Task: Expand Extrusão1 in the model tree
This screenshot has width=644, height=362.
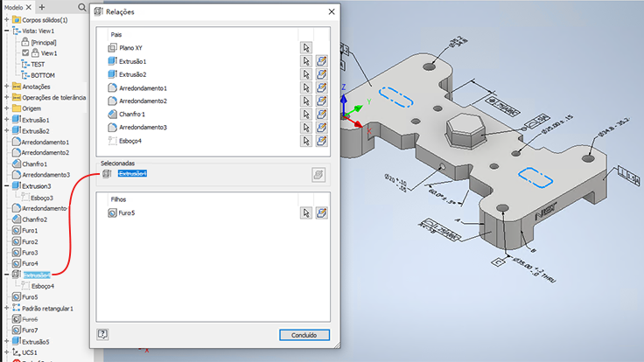Action: click(7, 120)
